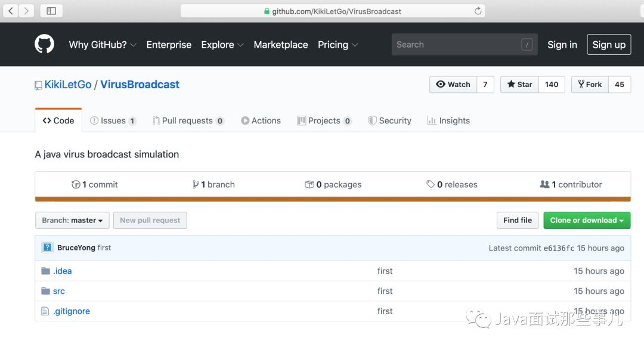Fork the repository

[x=590, y=84]
